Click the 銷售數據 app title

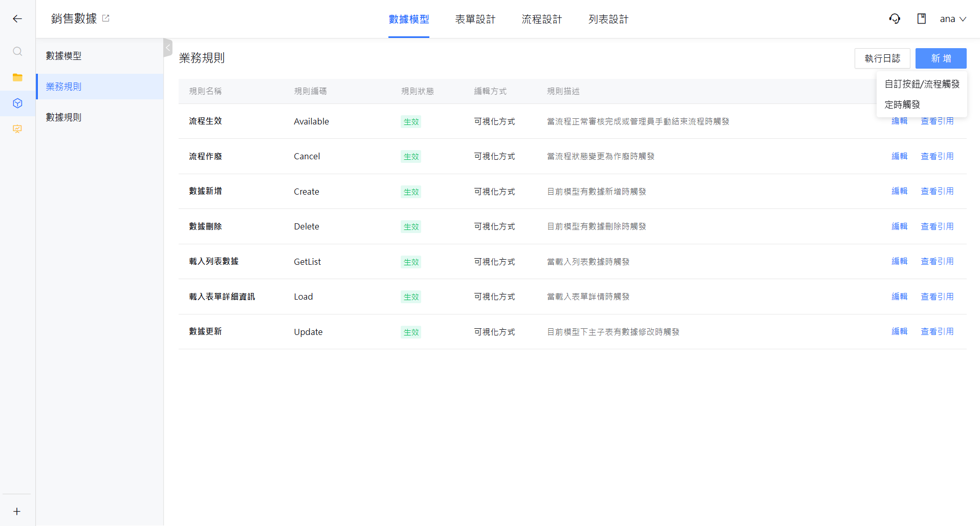pos(74,18)
